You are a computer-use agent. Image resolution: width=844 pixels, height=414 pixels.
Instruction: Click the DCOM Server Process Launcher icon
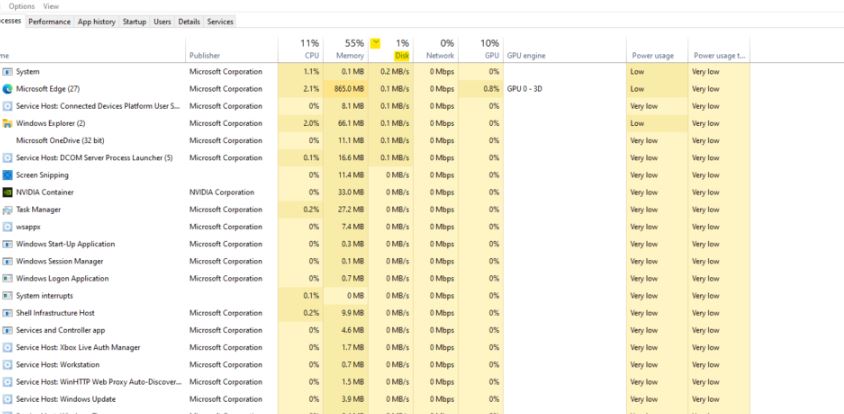pyautogui.click(x=7, y=158)
